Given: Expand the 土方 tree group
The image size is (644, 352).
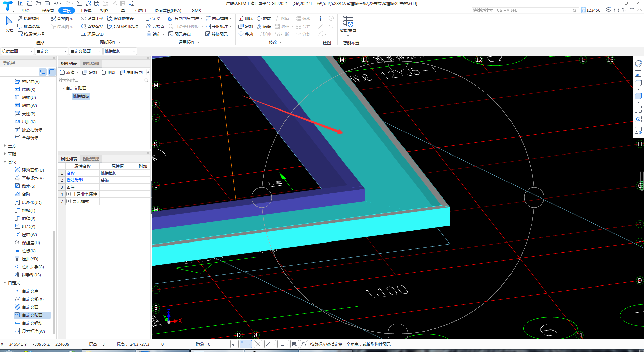Looking at the screenshot, I should (5, 146).
